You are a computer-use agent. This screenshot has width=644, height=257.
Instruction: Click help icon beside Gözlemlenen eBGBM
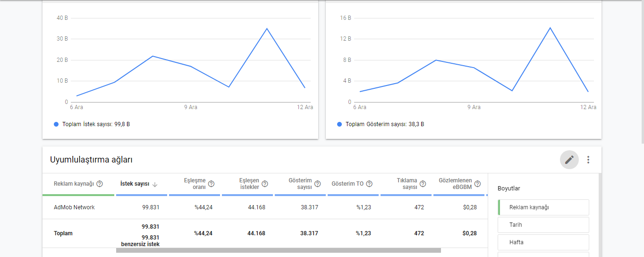(477, 184)
